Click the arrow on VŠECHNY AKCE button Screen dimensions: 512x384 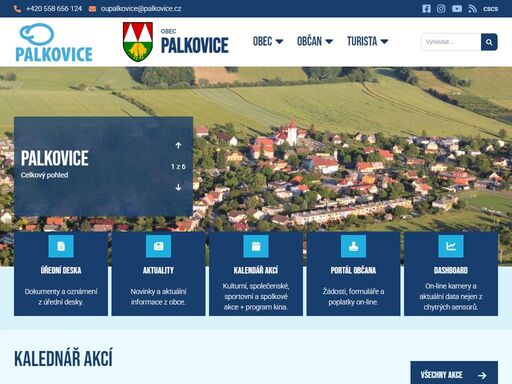coord(482,375)
